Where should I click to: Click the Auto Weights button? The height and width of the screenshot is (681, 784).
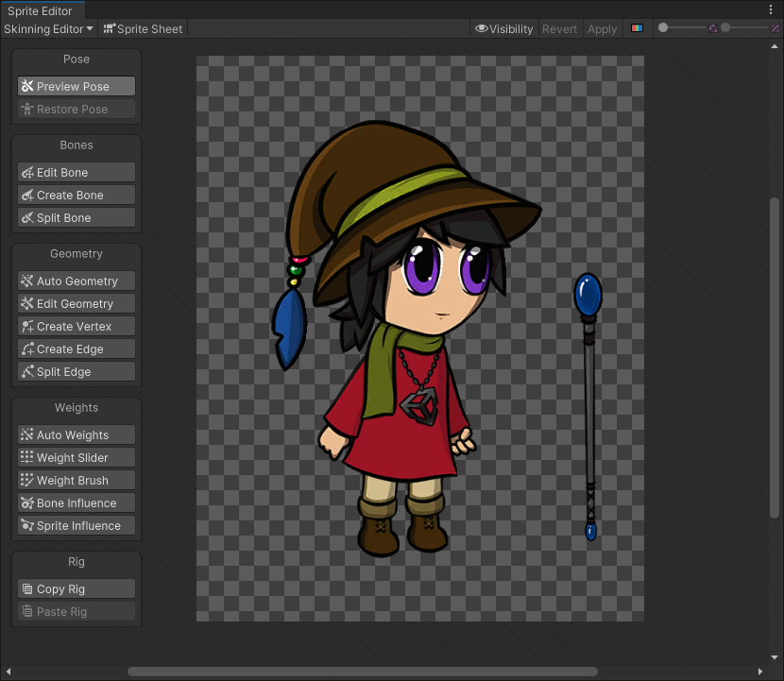(x=77, y=435)
